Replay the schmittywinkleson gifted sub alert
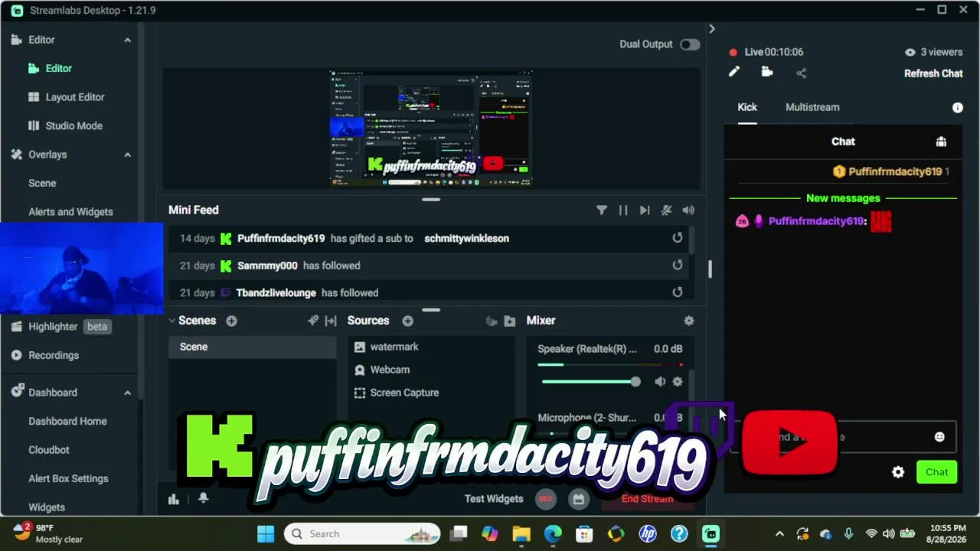Viewport: 980px width, 551px height. pos(678,238)
